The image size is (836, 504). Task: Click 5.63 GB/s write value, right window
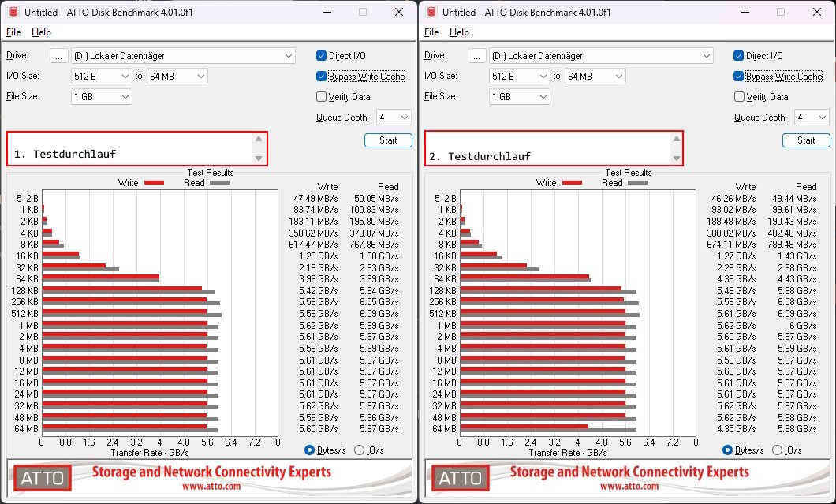[x=737, y=371]
